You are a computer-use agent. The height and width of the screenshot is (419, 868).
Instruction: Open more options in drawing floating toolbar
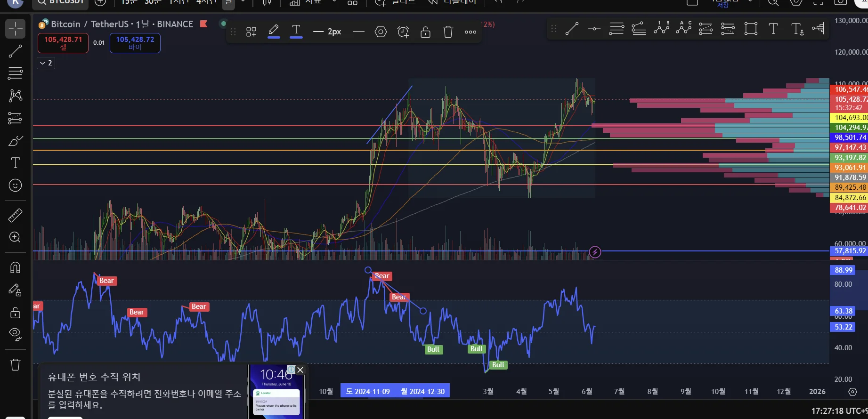pos(470,32)
